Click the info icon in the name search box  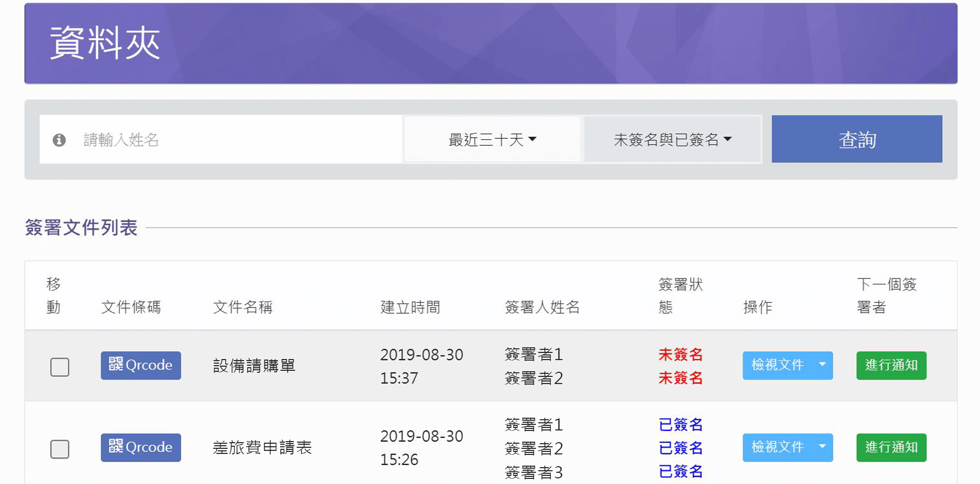[x=59, y=140]
